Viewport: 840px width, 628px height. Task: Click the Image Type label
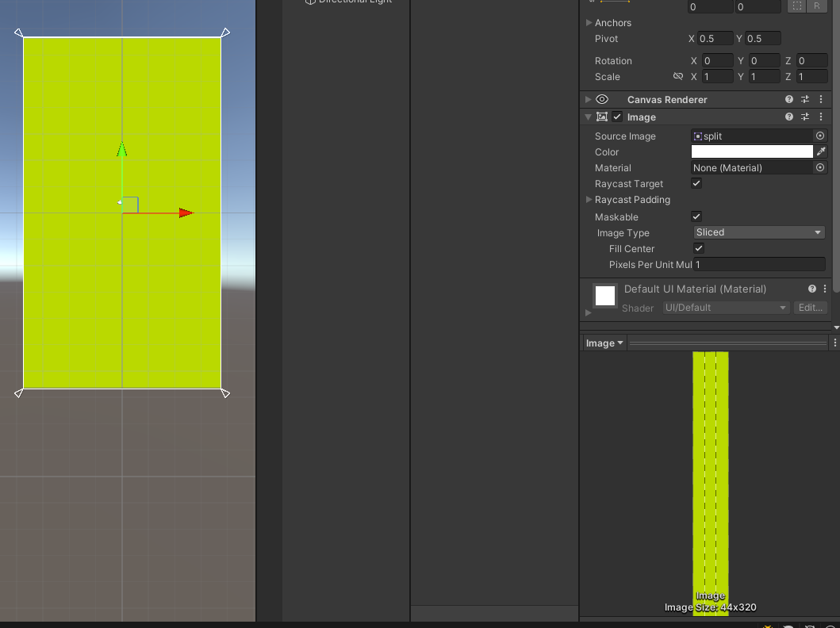tap(623, 233)
